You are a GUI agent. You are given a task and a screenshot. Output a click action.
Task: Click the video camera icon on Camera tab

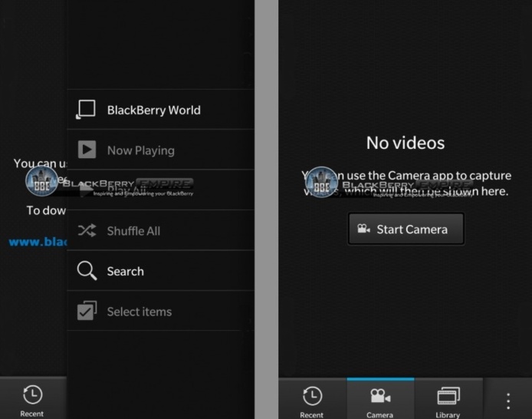380,396
